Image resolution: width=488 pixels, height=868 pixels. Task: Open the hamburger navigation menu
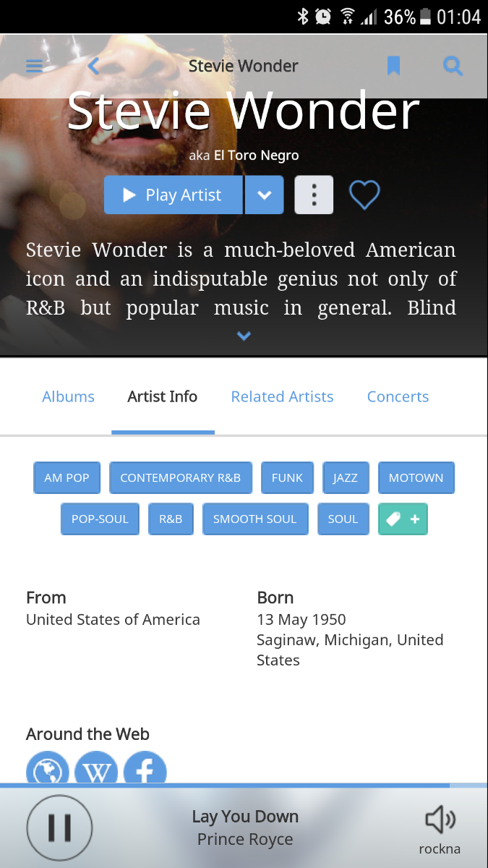(x=35, y=67)
